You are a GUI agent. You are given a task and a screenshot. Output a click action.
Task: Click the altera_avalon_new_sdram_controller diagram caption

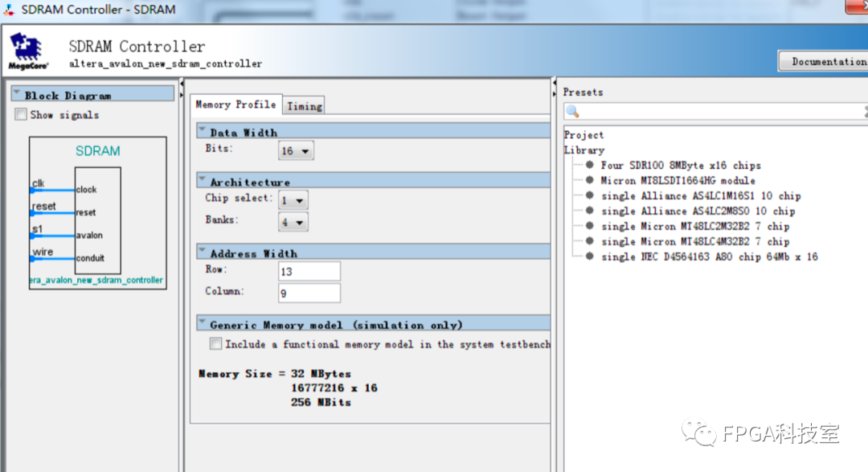(96, 281)
